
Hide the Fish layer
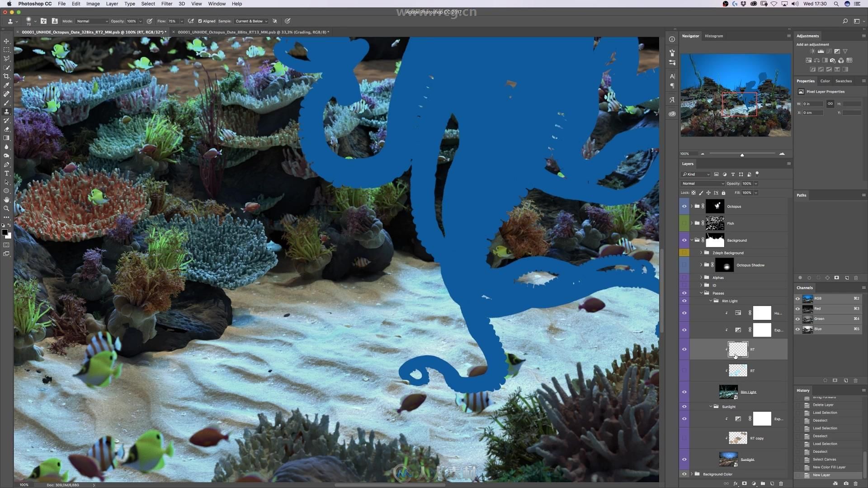(x=684, y=223)
